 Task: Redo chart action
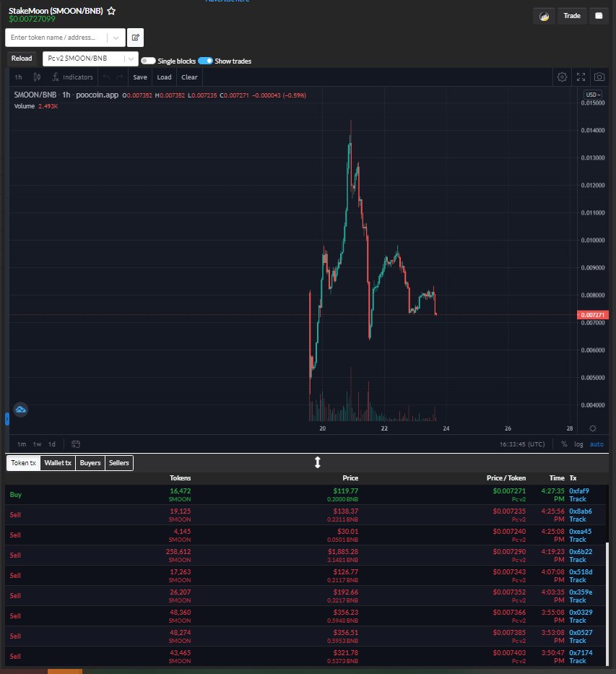[x=119, y=77]
